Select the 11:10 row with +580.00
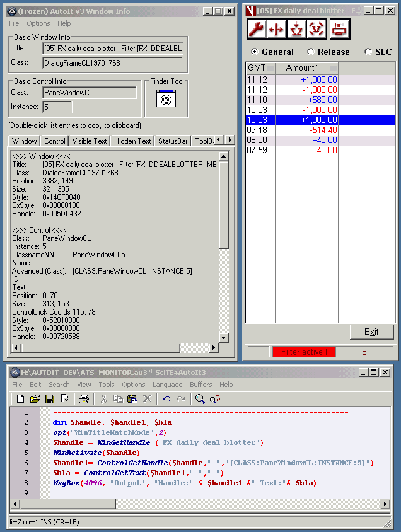Screen dimensions: 401x532 (320, 100)
